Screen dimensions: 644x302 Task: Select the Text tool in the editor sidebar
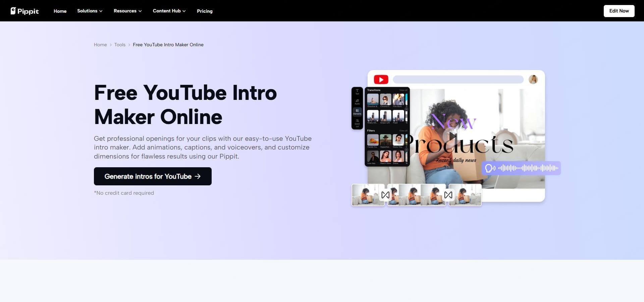(357, 91)
